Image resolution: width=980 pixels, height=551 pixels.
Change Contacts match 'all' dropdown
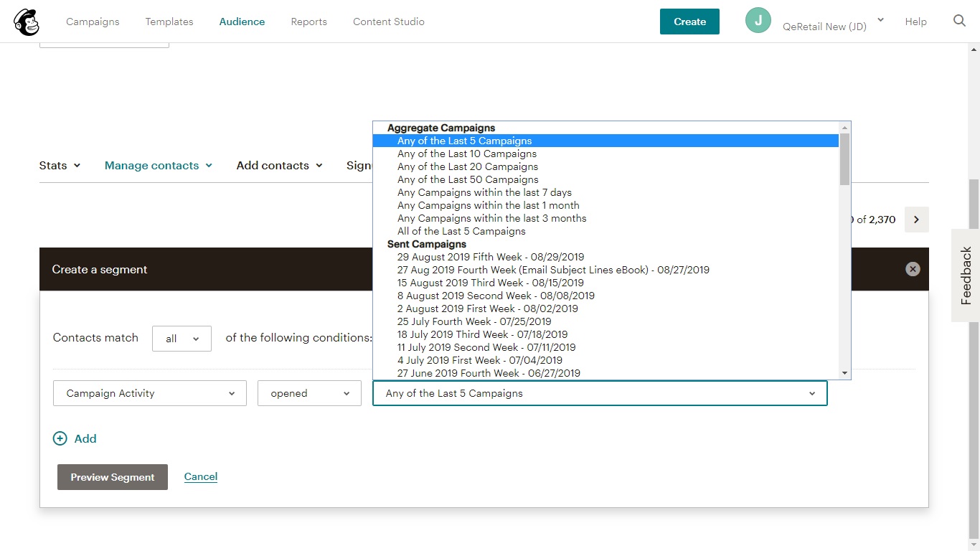(x=182, y=339)
